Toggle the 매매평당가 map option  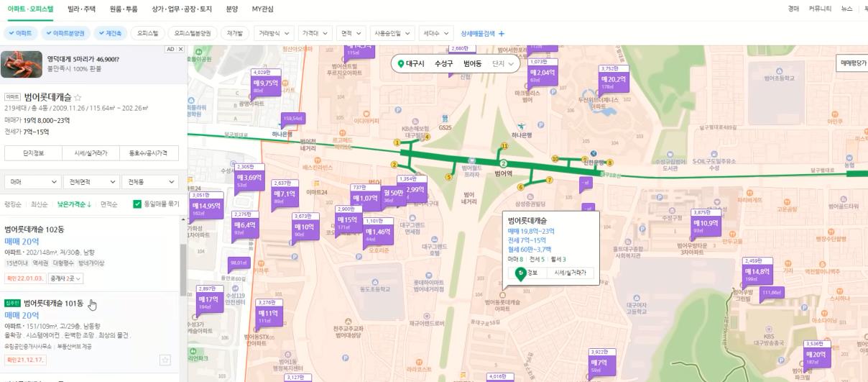pyautogui.click(x=852, y=63)
